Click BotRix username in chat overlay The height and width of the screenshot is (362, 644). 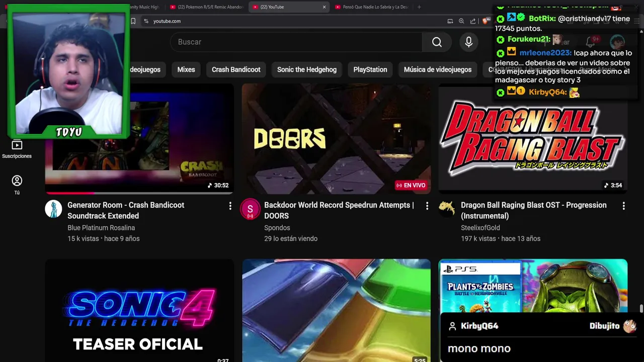point(542,19)
